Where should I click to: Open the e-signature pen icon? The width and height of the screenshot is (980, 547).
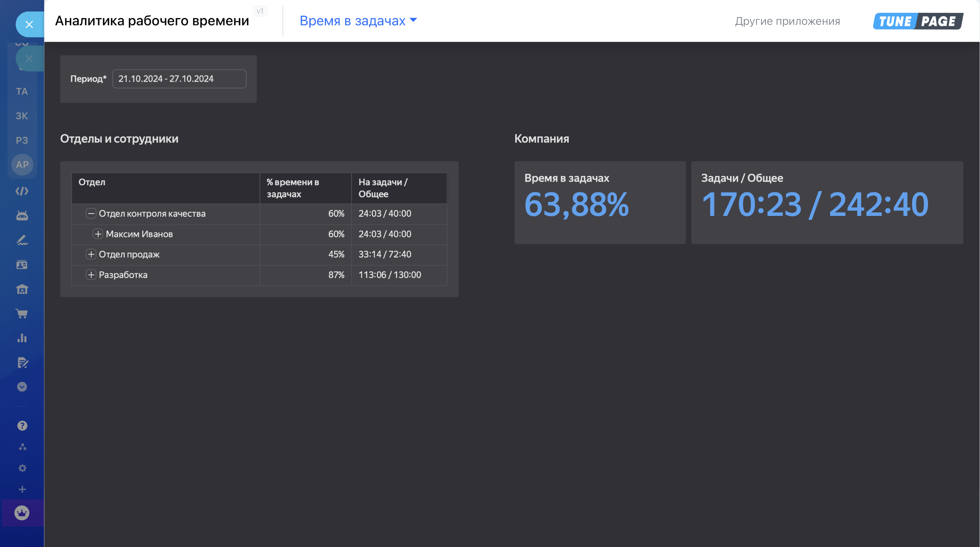coord(22,240)
